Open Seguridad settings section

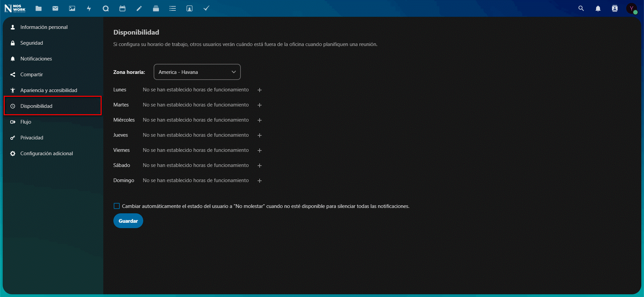pos(53,43)
